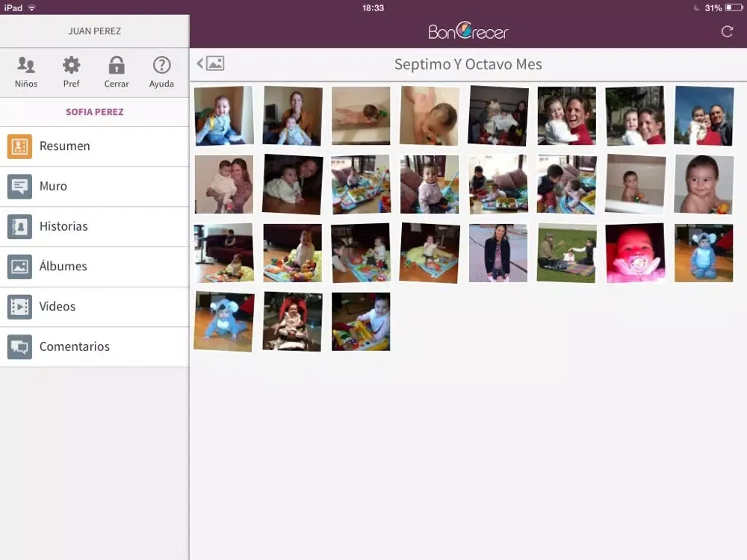Open photo of baby in red stroller
The height and width of the screenshot is (560, 747).
292,321
